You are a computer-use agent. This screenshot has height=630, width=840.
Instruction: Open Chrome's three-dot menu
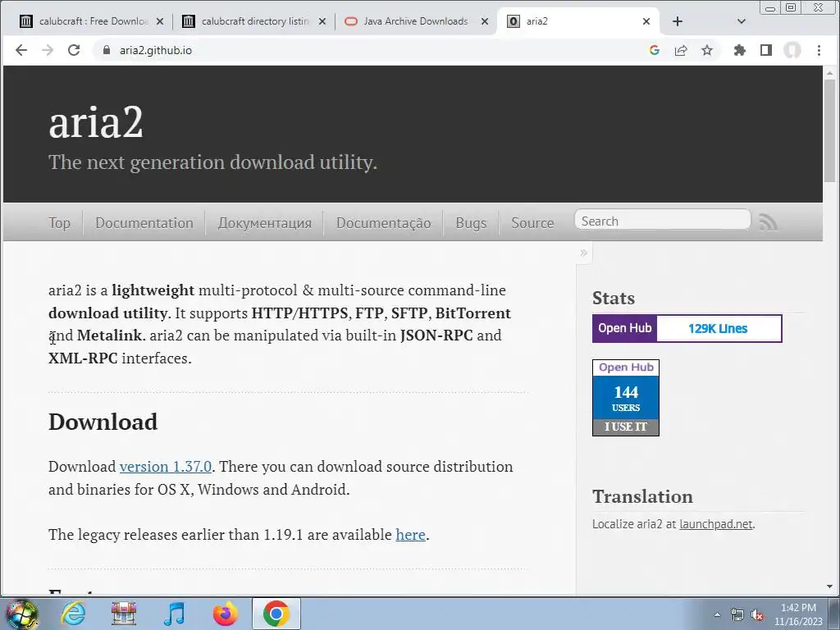point(819,50)
